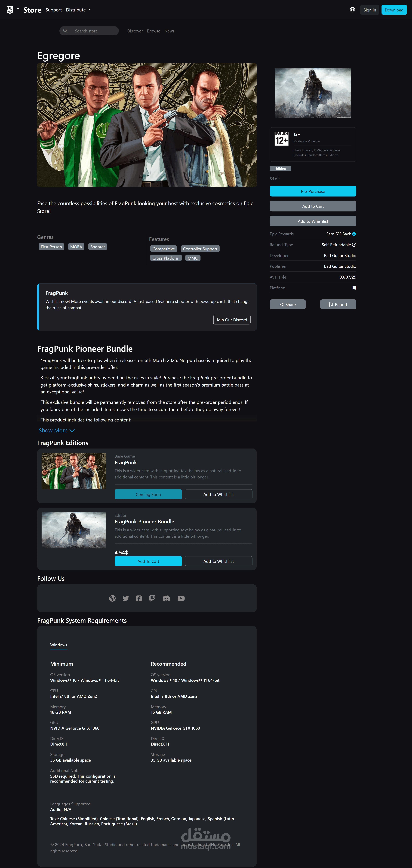The width and height of the screenshot is (412, 868).
Task: Click sidebar Add to Whishlist button
Action: coord(313,221)
